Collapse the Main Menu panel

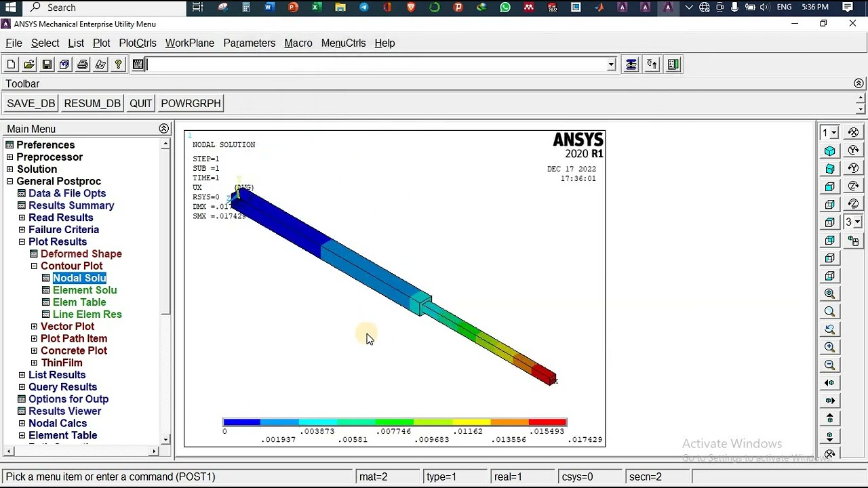[163, 129]
